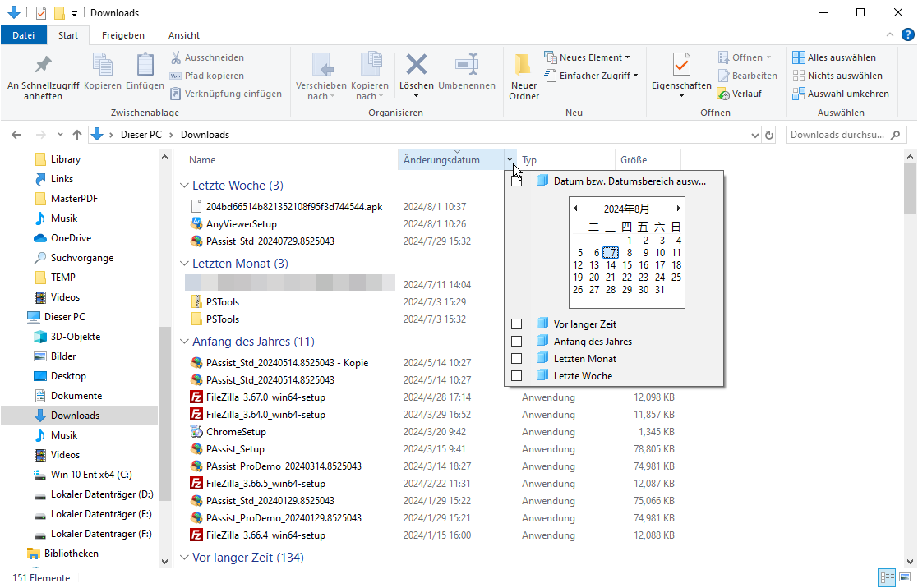918x588 pixels.
Task: Go back with the left arrow
Action: click(16, 135)
